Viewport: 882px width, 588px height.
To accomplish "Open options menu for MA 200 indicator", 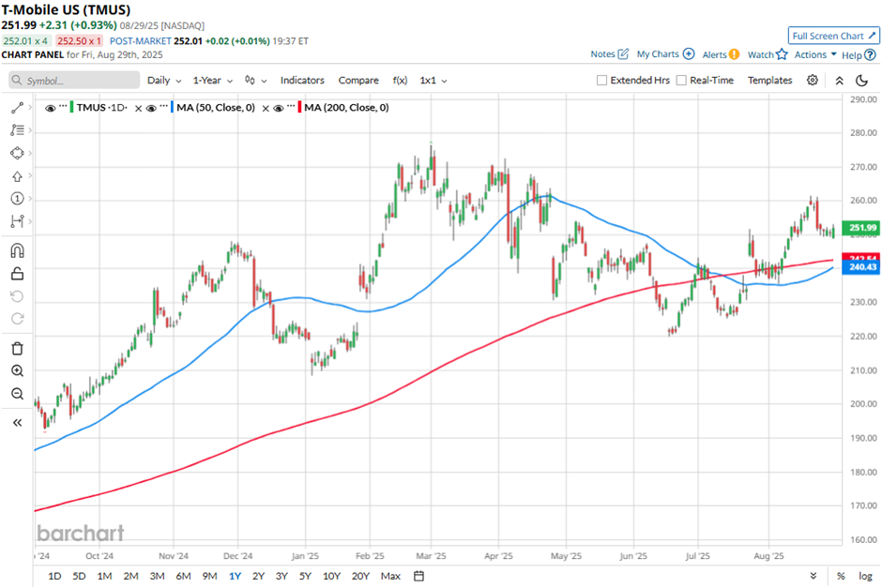I will (292, 105).
